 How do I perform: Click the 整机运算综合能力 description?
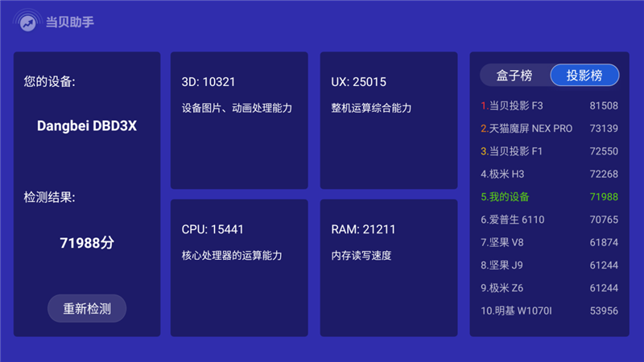click(371, 108)
